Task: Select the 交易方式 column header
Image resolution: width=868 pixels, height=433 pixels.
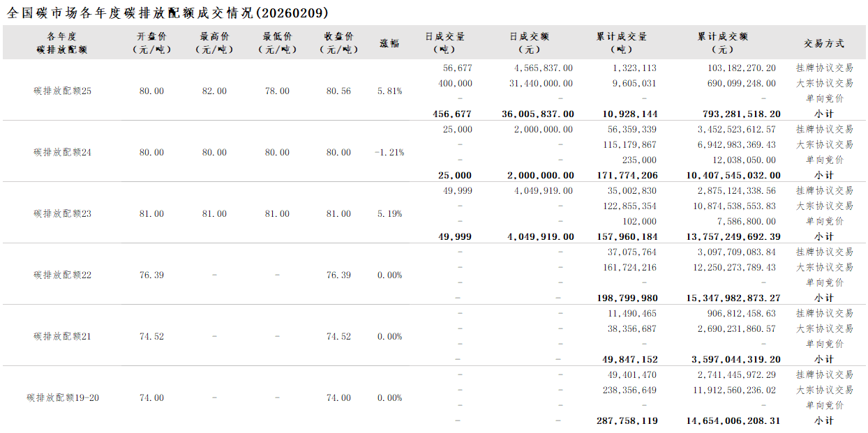Action: [x=824, y=43]
